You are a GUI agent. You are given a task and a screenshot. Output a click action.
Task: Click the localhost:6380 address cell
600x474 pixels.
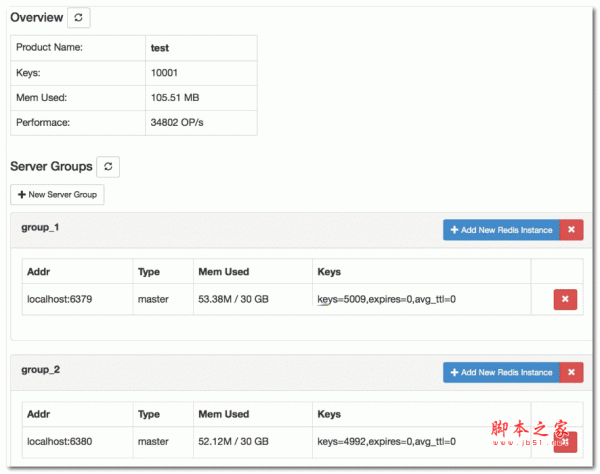[78, 442]
